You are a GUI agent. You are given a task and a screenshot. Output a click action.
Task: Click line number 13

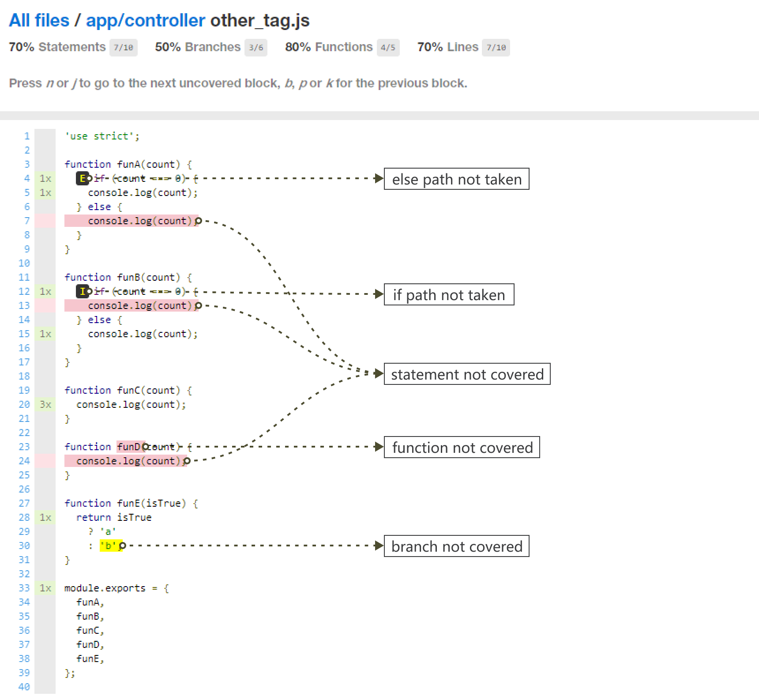(x=24, y=306)
